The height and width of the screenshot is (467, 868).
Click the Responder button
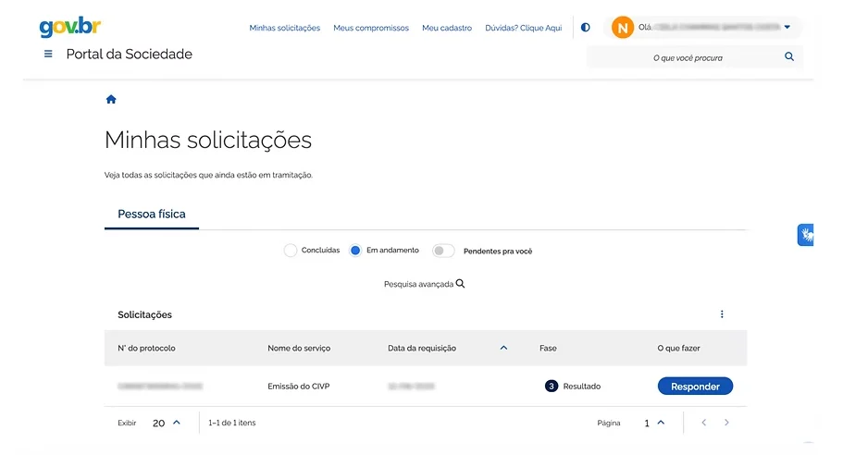click(x=695, y=387)
